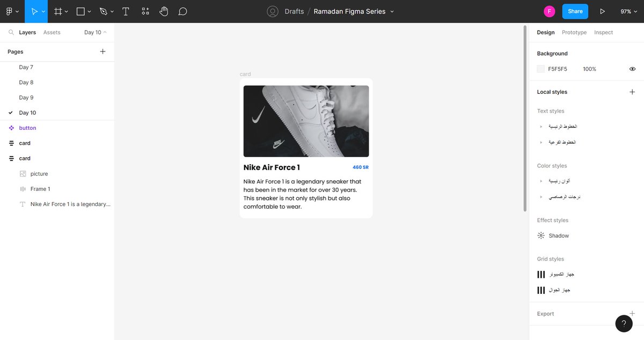Edit the F5F5F5 background hex value
This screenshot has width=644, height=340.
coord(558,69)
